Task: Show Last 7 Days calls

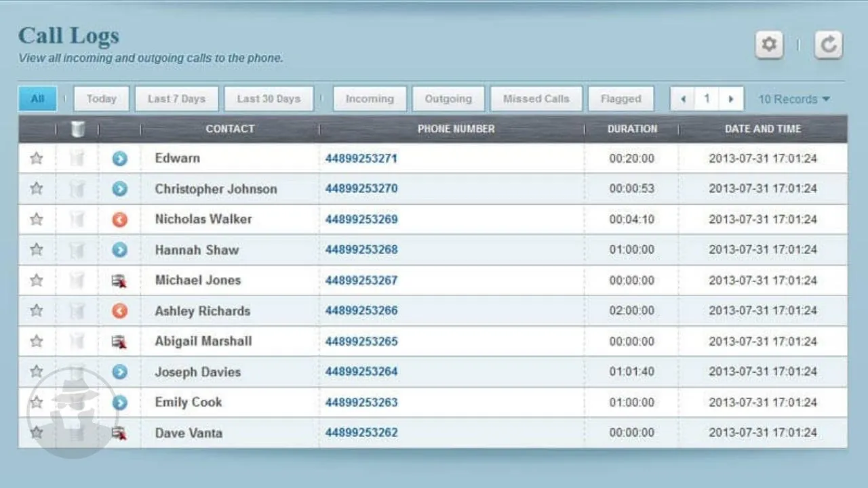Action: [176, 99]
